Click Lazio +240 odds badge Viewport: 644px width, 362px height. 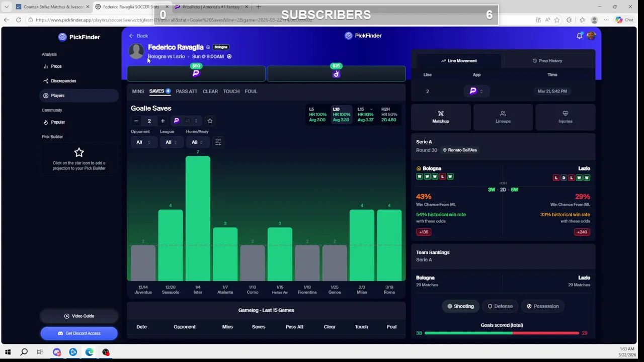coord(582,232)
